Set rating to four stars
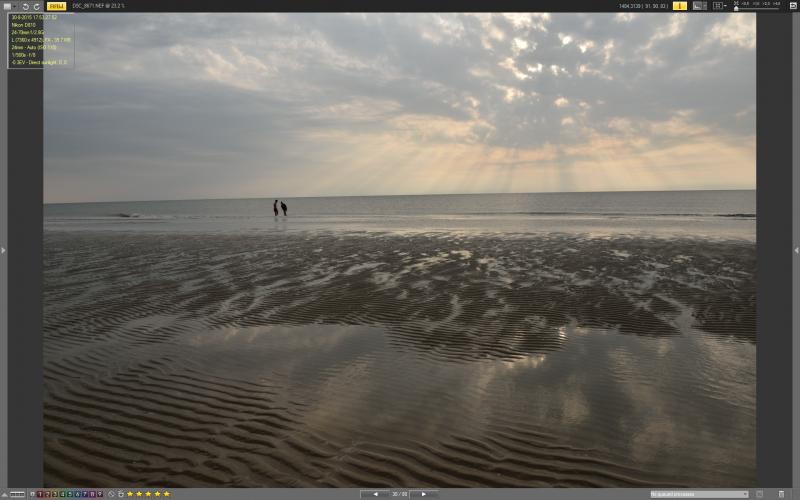800x500 pixels. tap(157, 494)
